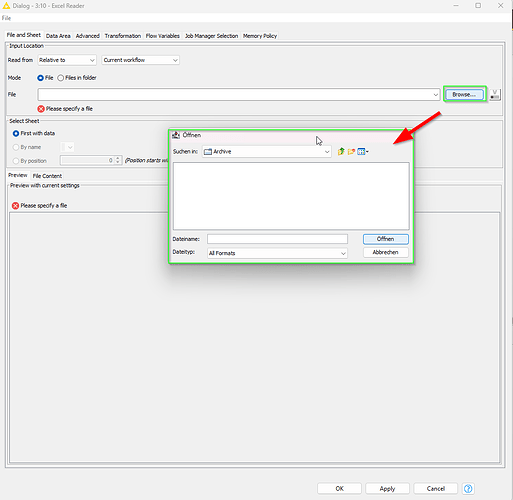Open the Flow Variables tab
Screen dimensions: 513x500
tap(163, 36)
